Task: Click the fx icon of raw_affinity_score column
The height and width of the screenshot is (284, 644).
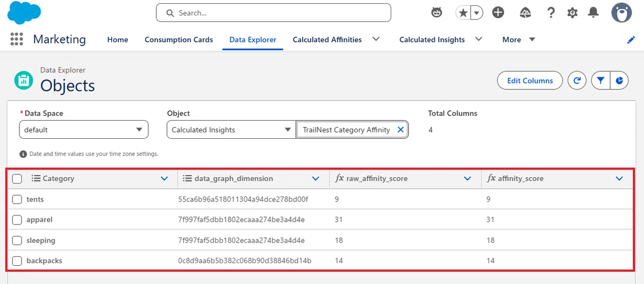Action: (x=339, y=178)
